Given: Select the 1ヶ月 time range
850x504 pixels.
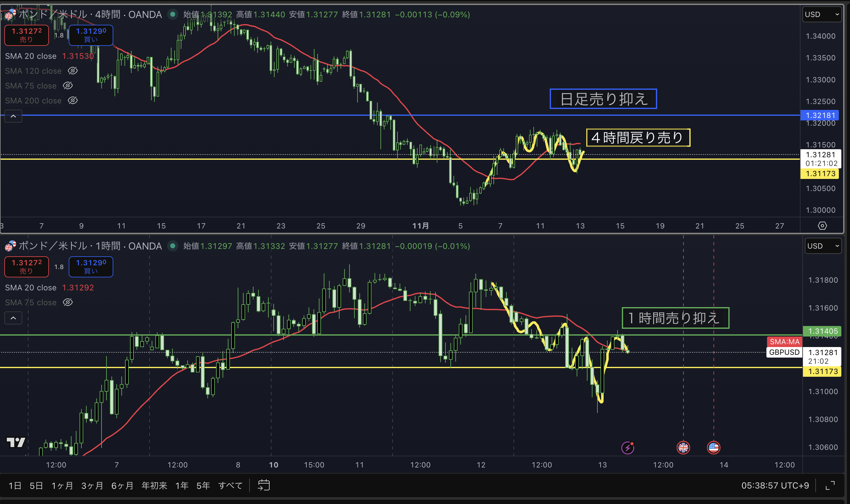Looking at the screenshot, I should coord(62,485).
